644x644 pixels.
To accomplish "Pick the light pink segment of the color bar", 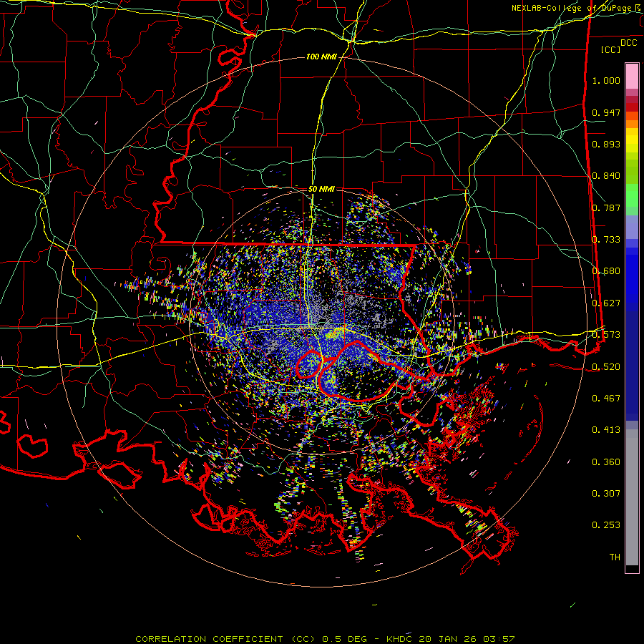I will click(632, 77).
